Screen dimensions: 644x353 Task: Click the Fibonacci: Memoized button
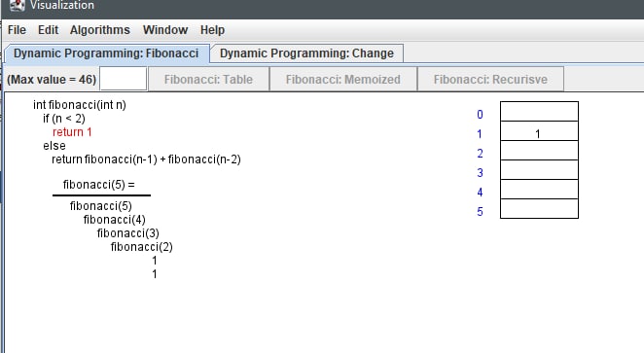[x=343, y=79]
